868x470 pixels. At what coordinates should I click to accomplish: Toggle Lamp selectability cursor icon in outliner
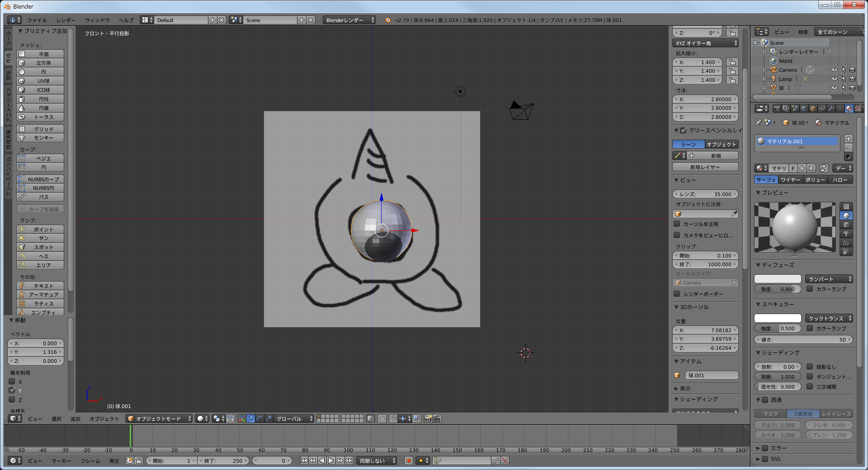pos(844,79)
